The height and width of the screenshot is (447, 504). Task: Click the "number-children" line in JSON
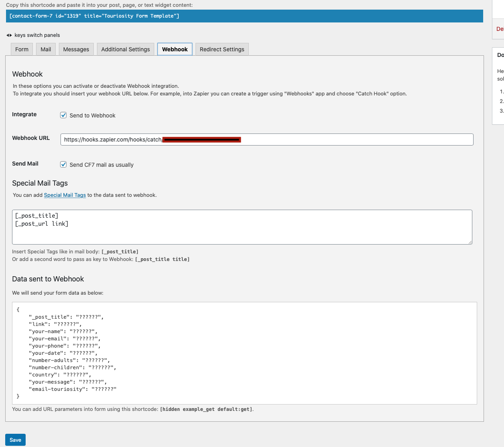pos(72,368)
